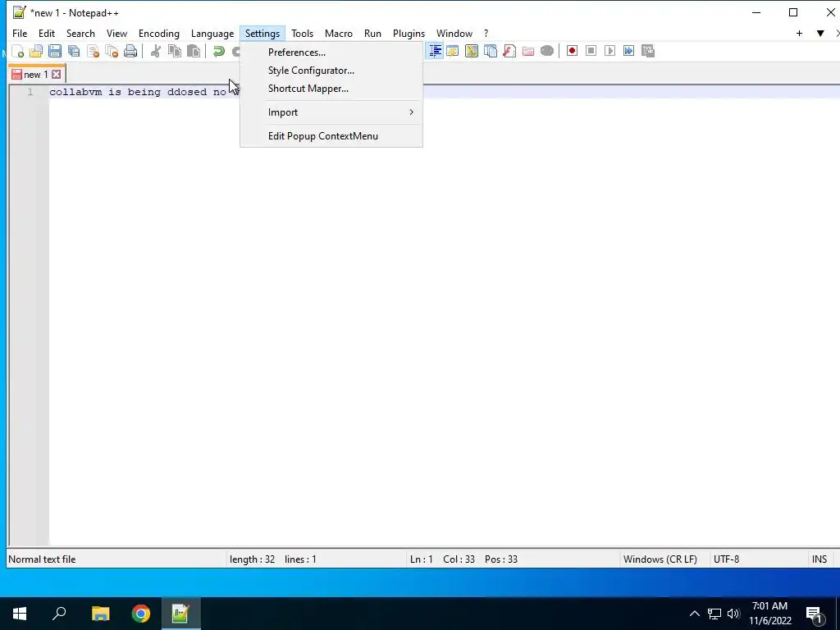Image resolution: width=840 pixels, height=630 pixels.
Task: Click the plus button in menu bar
Action: click(799, 33)
